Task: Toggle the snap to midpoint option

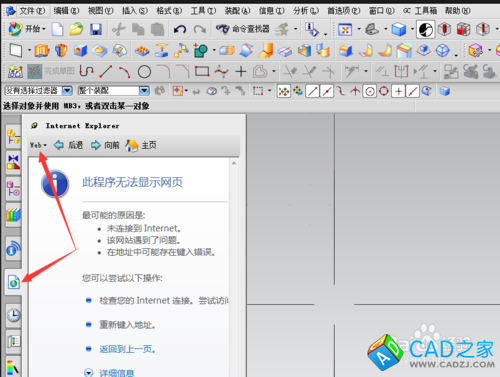Action: [x=327, y=91]
